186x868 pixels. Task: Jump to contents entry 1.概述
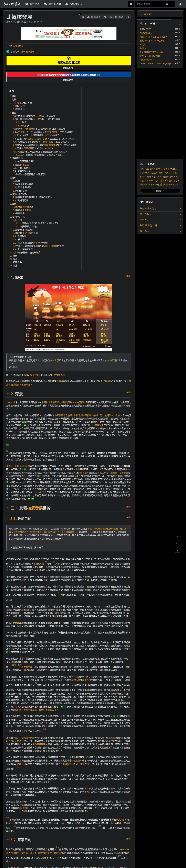point(13,96)
